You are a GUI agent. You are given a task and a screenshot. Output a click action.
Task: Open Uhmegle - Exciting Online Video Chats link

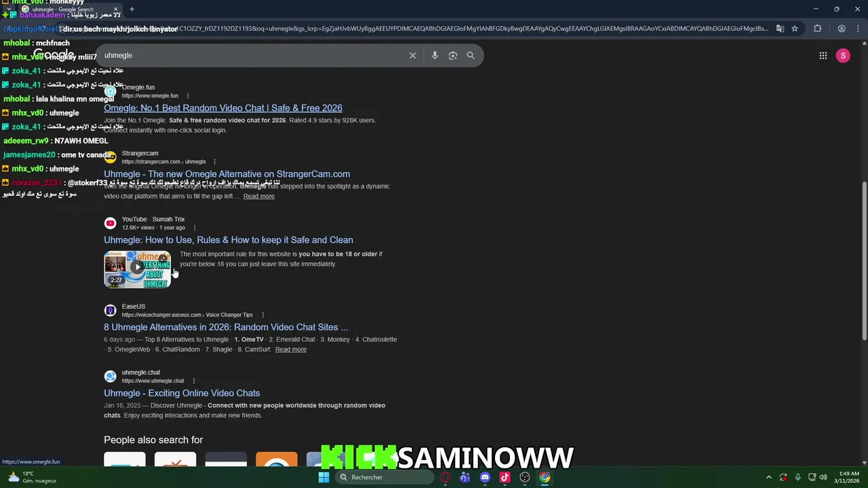point(182,393)
